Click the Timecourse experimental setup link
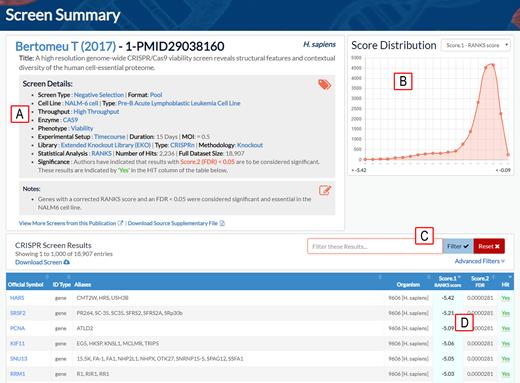 coord(110,137)
